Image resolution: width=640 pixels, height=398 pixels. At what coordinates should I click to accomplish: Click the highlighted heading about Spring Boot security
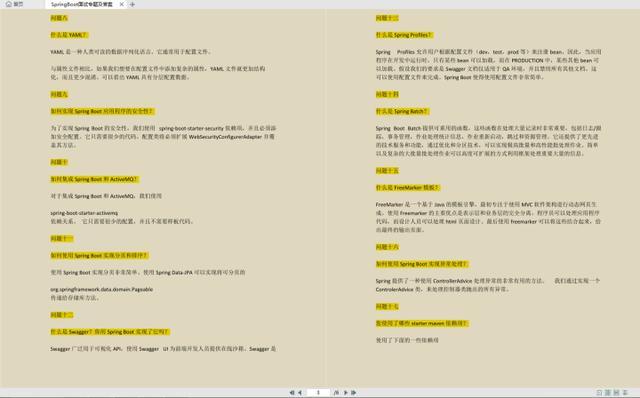pos(102,111)
